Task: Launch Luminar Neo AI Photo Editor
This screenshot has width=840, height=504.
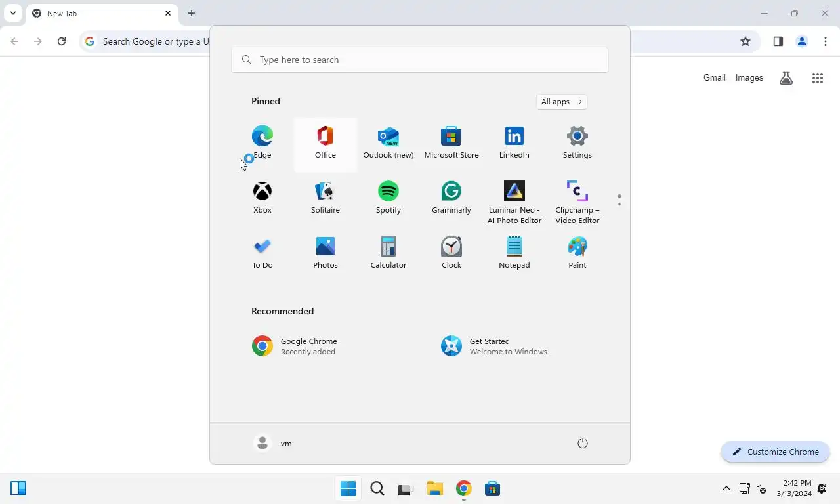Action: point(514,202)
